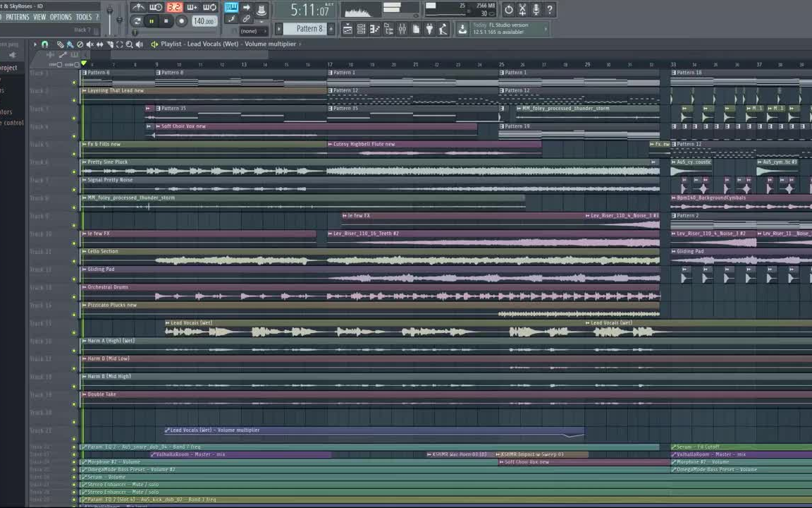Select the Paint brush tool
Image resolution: width=812 pixels, height=508 pixels.
coord(70,44)
